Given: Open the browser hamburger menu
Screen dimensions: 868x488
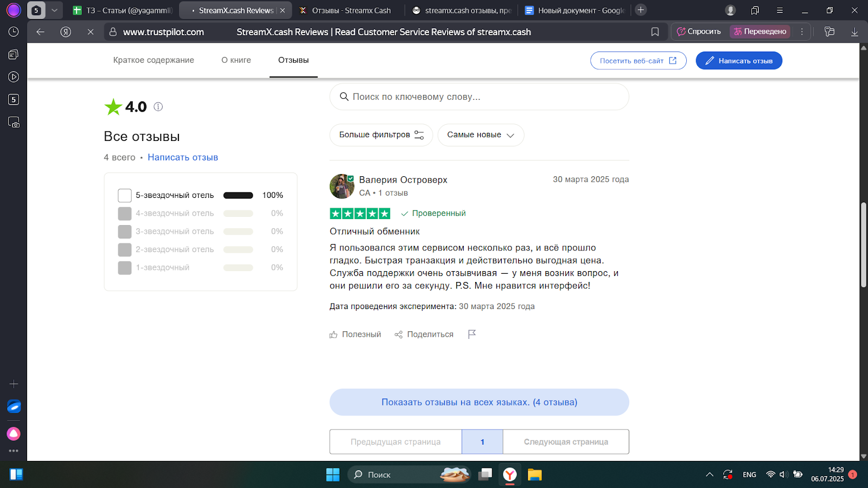Looking at the screenshot, I should pyautogui.click(x=780, y=10).
